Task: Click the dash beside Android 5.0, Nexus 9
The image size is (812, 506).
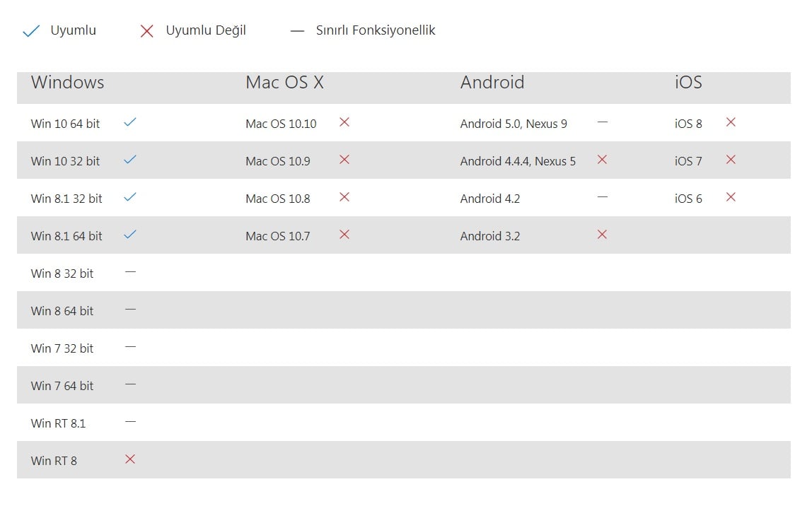Action: 602,122
